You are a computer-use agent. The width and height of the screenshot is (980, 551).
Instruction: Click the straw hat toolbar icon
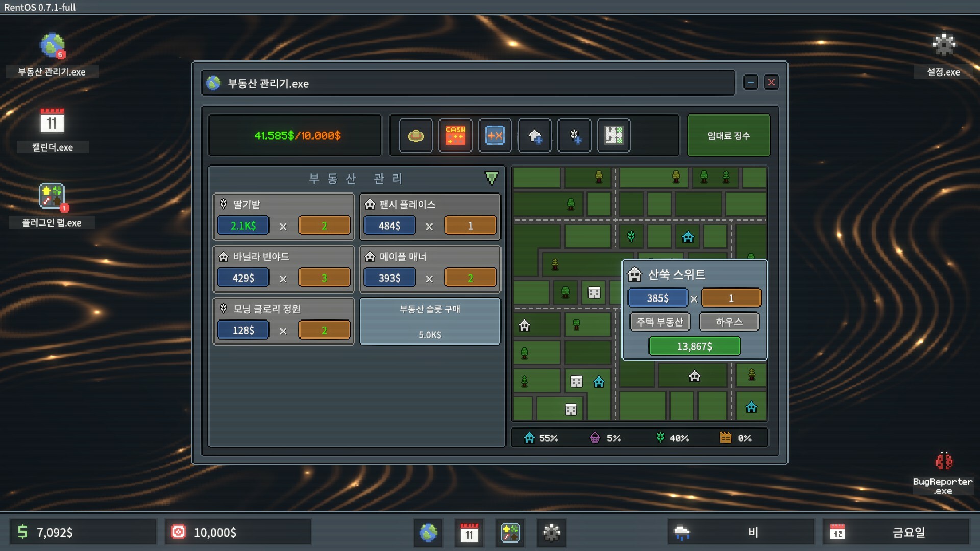pos(415,136)
